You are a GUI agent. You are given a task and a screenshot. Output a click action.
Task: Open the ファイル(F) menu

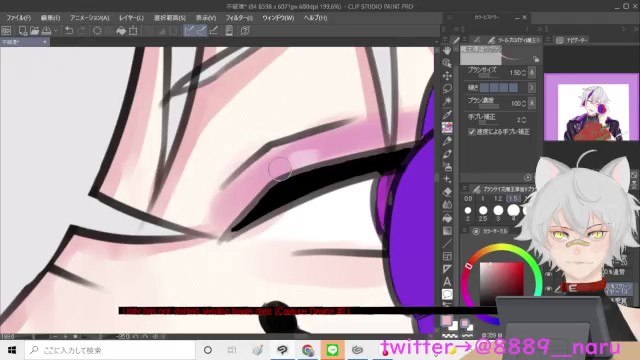click(18, 18)
